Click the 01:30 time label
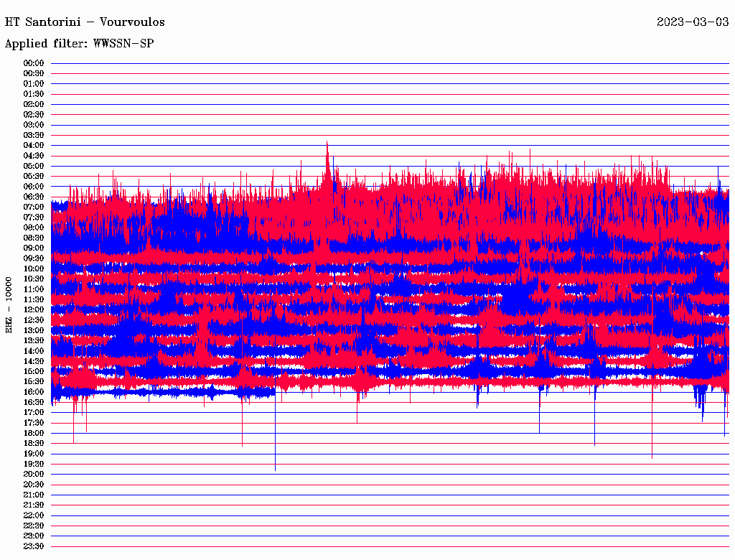The height and width of the screenshot is (560, 735). [x=34, y=94]
